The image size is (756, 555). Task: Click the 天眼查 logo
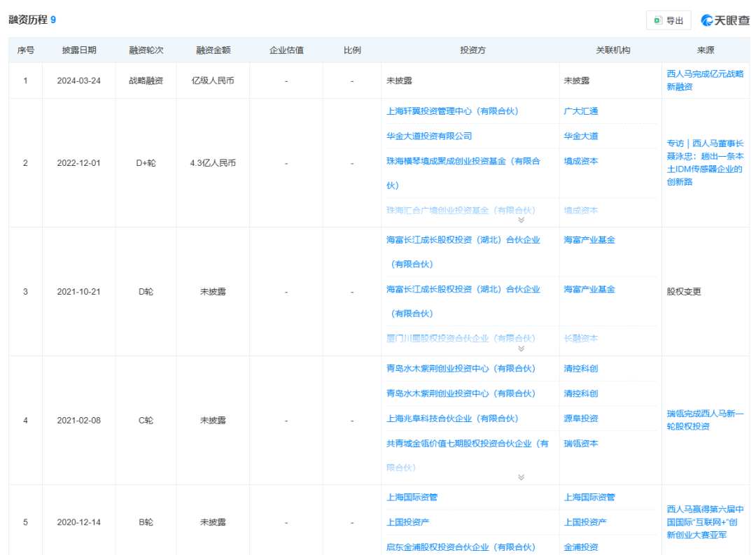(x=725, y=20)
